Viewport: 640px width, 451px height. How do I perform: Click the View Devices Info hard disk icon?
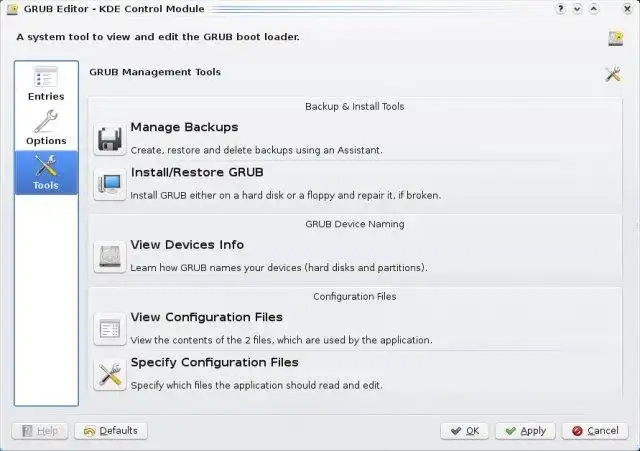coord(109,256)
